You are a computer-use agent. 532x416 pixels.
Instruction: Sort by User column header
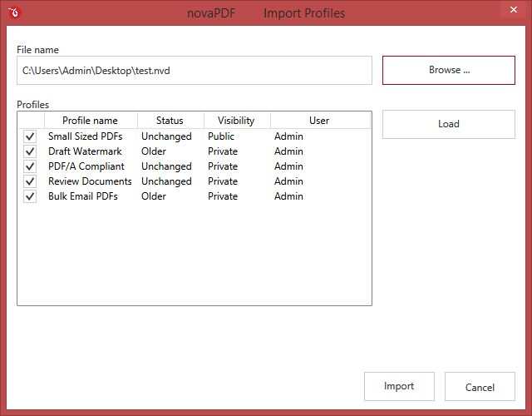[x=320, y=121]
